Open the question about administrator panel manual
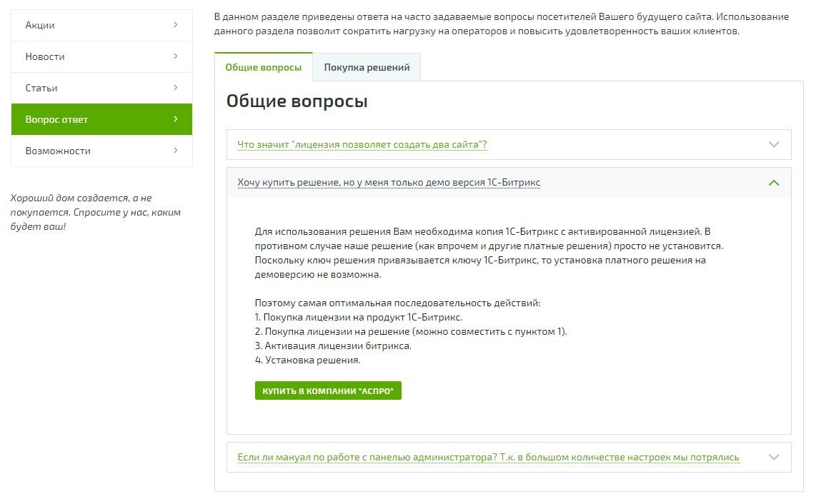The height and width of the screenshot is (504, 816). click(x=488, y=457)
